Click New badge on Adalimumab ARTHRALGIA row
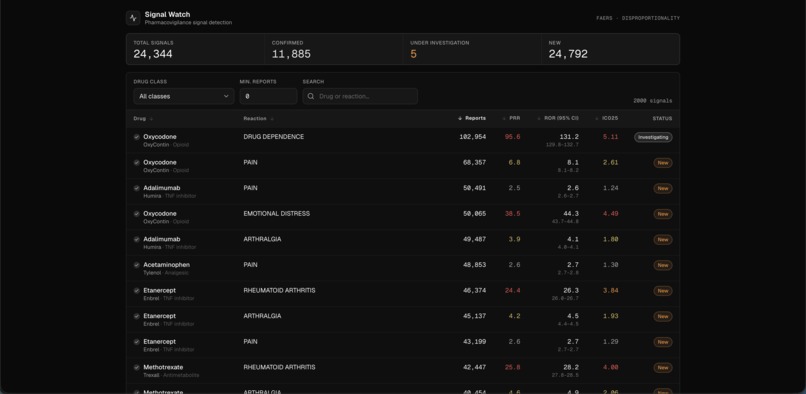 coord(663,240)
